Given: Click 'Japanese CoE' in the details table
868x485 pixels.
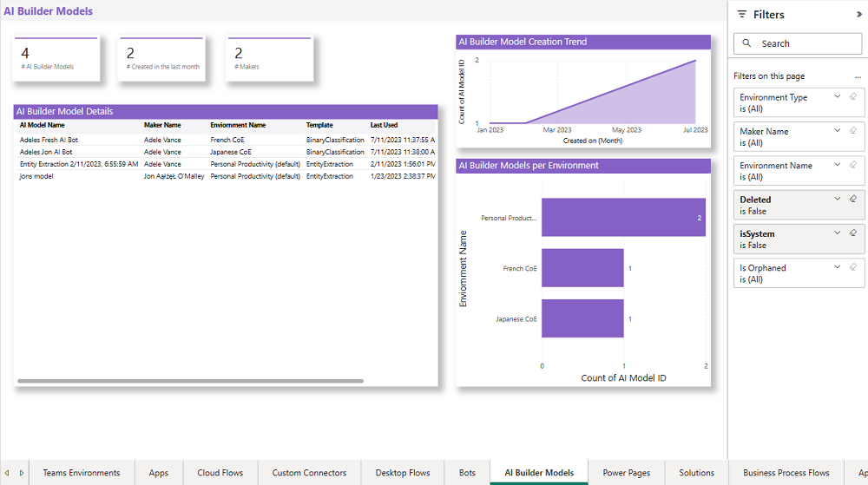Looking at the screenshot, I should 230,152.
